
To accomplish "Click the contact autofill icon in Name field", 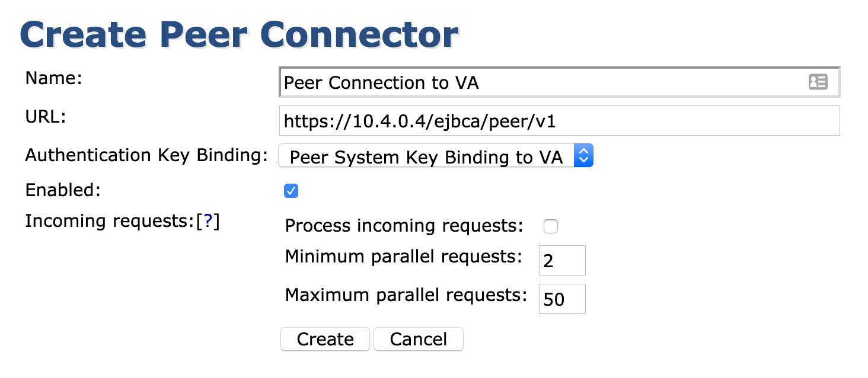I will tap(818, 82).
